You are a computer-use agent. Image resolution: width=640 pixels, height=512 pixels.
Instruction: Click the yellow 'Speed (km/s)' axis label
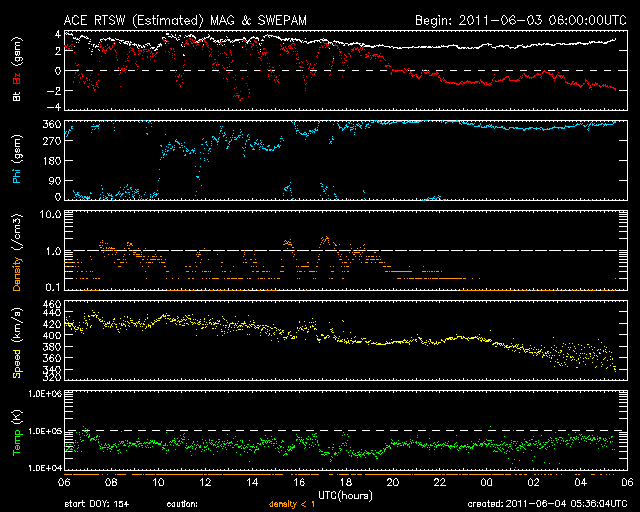[x=17, y=343]
